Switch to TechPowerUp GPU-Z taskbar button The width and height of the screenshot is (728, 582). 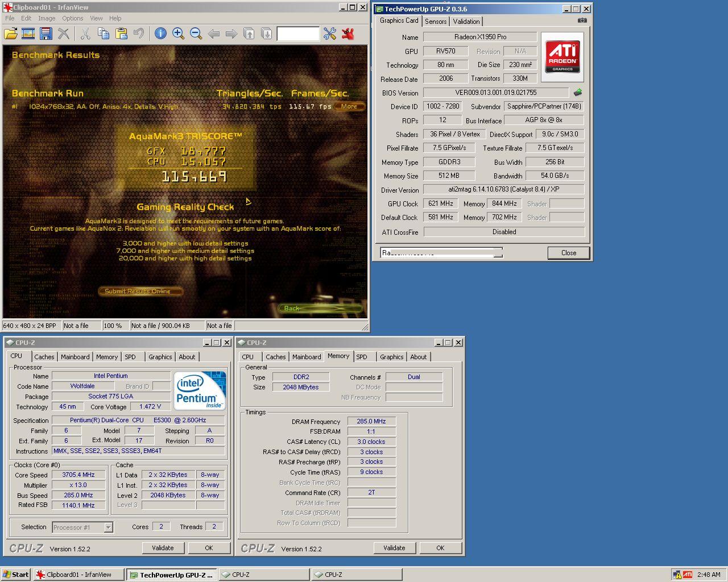(172, 575)
